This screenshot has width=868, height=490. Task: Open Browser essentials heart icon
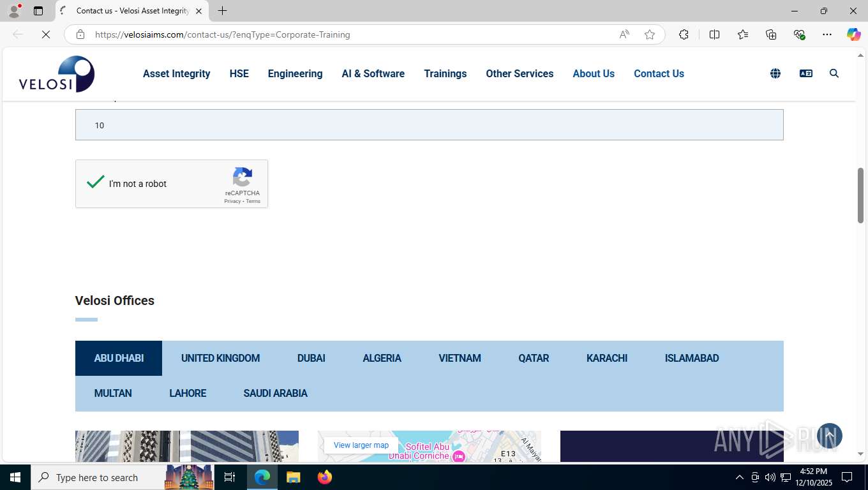(x=799, y=34)
